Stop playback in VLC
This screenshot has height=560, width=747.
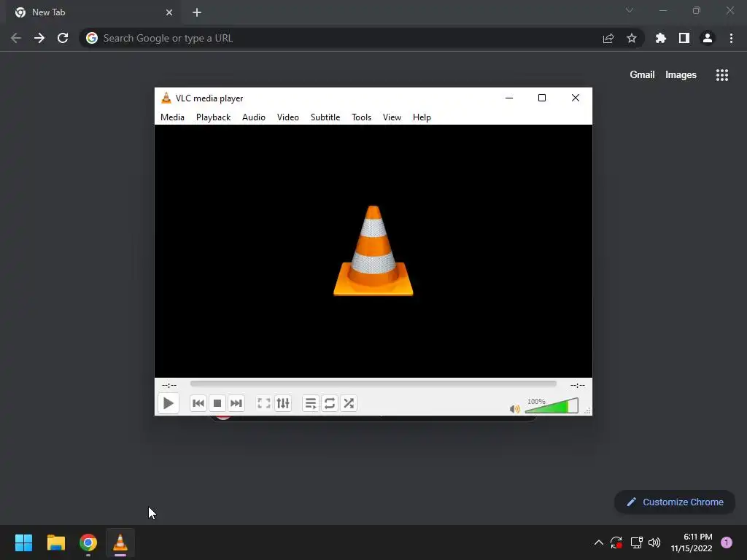217,403
